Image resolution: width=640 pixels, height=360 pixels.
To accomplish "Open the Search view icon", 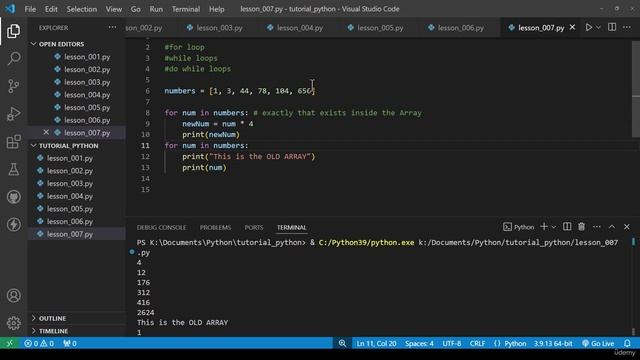I will (13, 58).
